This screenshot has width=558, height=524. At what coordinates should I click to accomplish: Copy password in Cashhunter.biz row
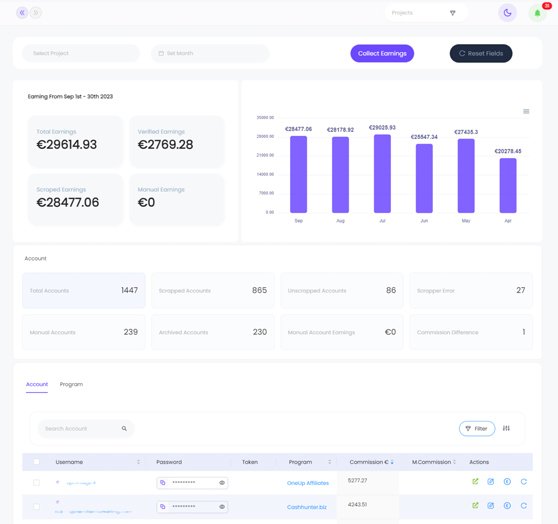pyautogui.click(x=163, y=507)
